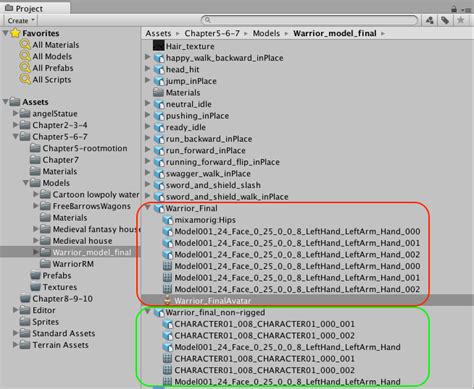
Task: Collapse the Assets root folder
Action: pyautogui.click(x=5, y=102)
